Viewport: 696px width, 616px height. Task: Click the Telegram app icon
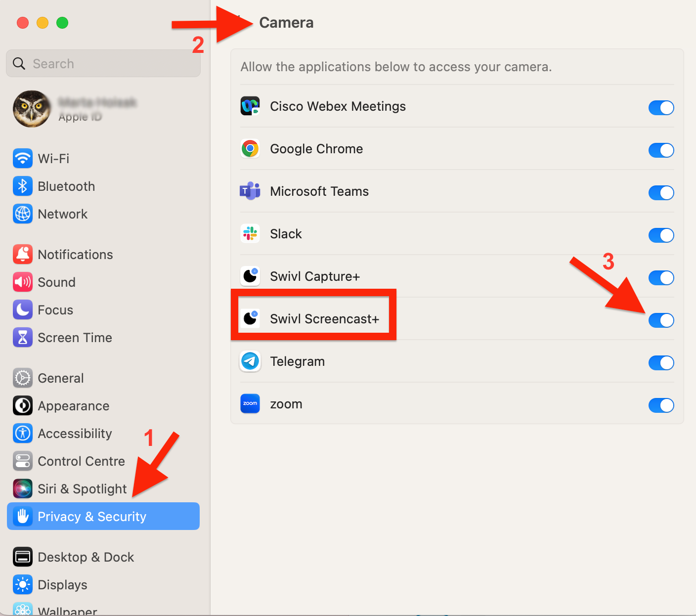coord(250,361)
